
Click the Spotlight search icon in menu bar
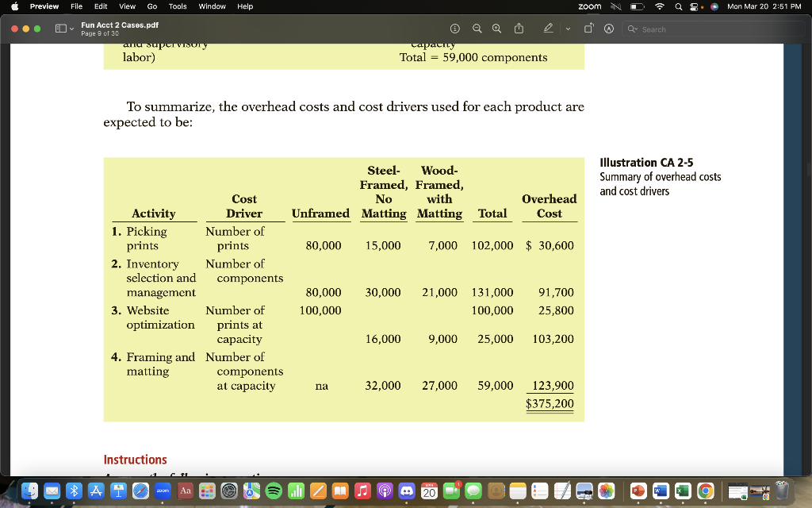(679, 6)
